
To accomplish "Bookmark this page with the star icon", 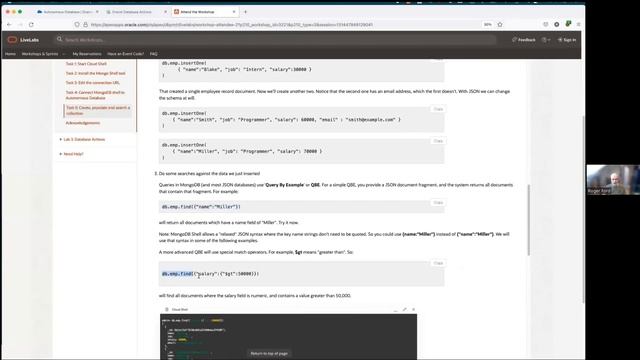I will (x=500, y=24).
